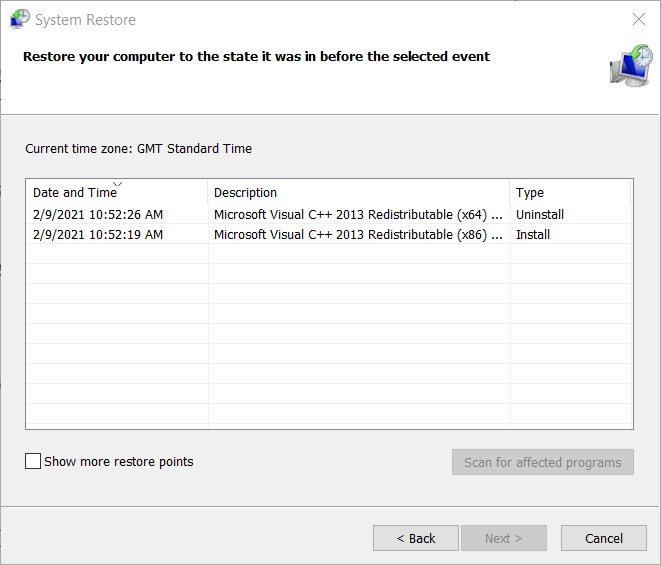
Task: Proceed with the Next button
Action: tap(504, 538)
